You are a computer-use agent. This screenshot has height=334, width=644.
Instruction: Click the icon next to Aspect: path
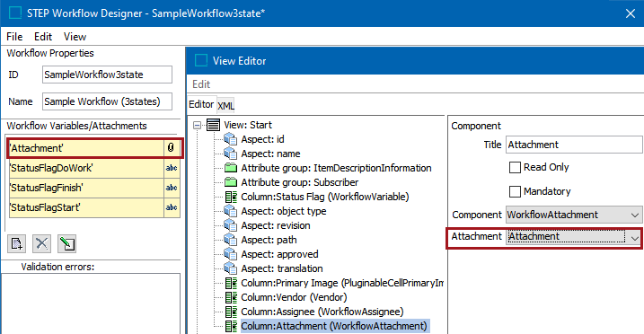[x=231, y=240]
